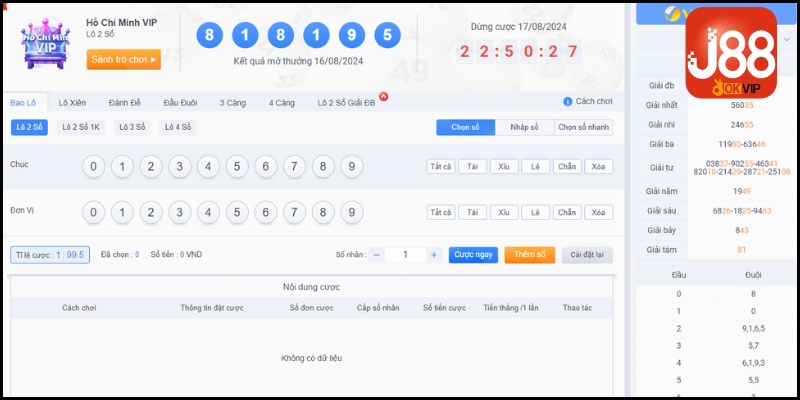800x400 pixels.
Task: Select number 5 in the Chục row
Action: click(x=237, y=166)
